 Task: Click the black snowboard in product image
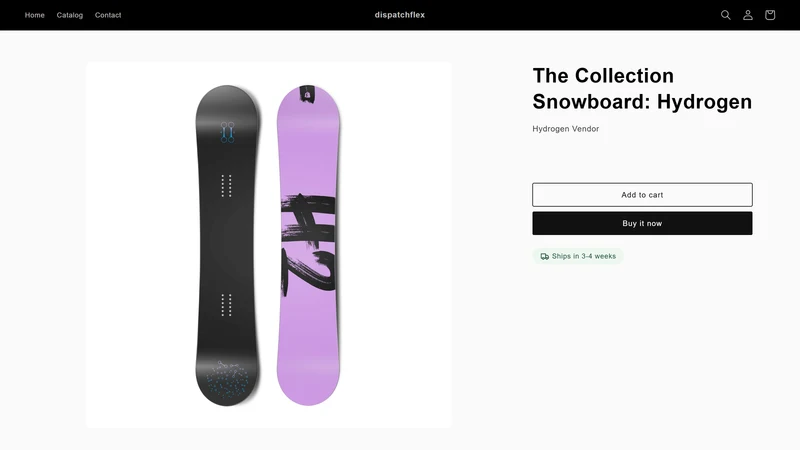click(x=227, y=245)
